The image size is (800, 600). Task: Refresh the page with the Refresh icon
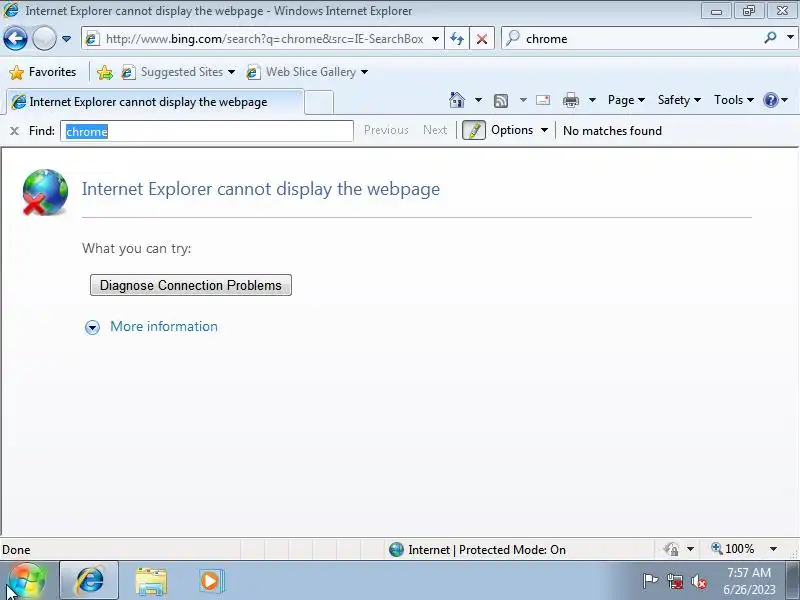[457, 39]
